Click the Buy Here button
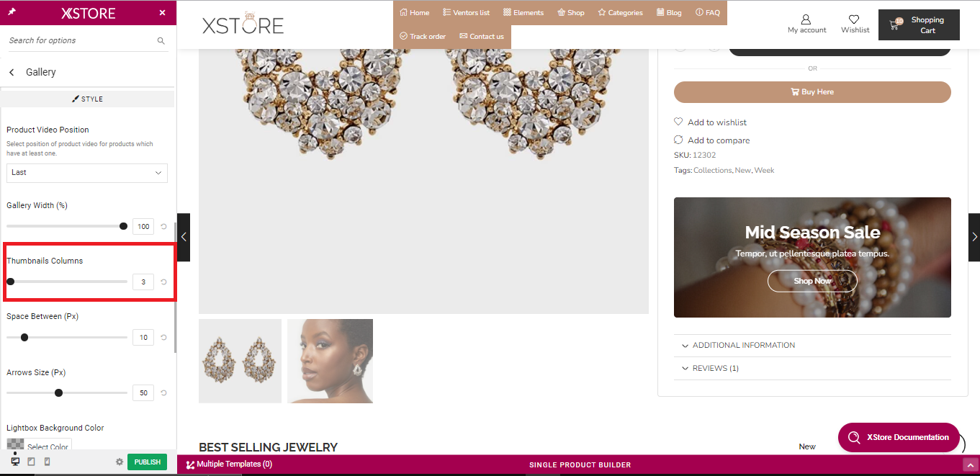This screenshot has height=476, width=980. tap(812, 92)
